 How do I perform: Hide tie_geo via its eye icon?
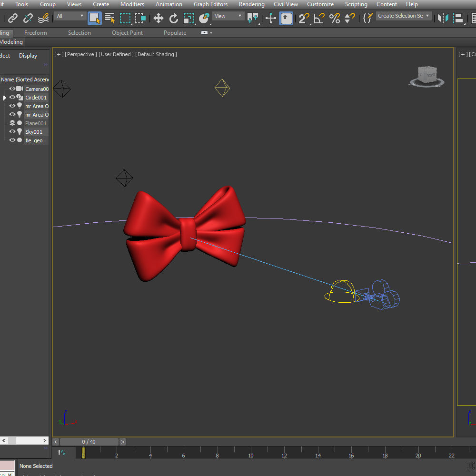click(x=12, y=140)
